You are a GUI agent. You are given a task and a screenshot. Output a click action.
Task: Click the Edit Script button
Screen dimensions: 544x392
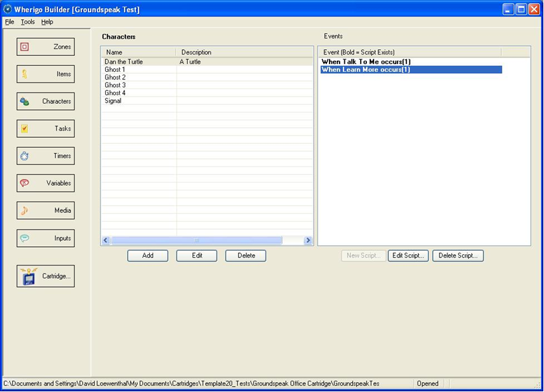408,256
